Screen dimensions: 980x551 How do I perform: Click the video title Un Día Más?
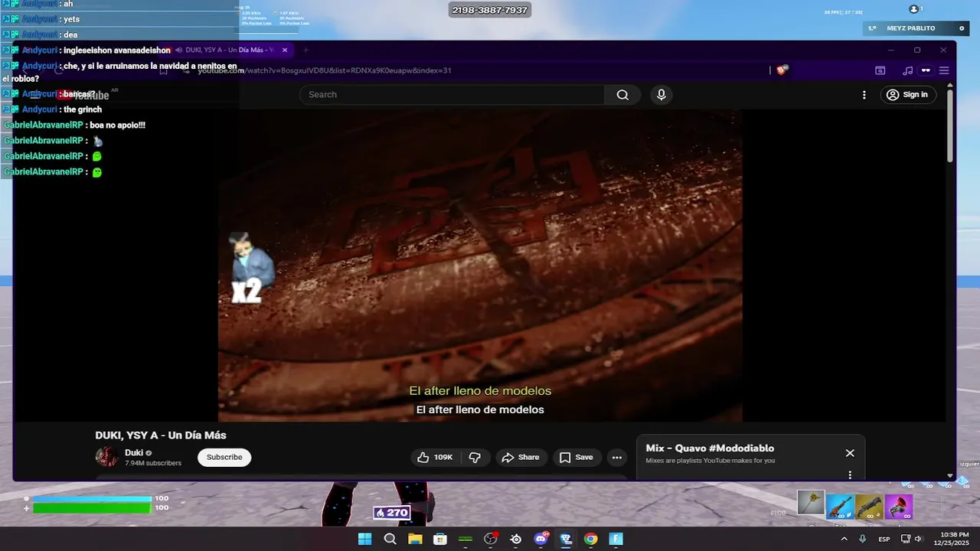(161, 435)
